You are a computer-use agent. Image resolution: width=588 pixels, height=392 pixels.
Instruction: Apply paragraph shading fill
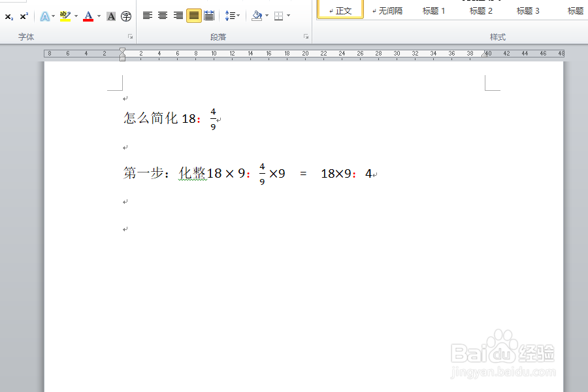[x=257, y=16]
